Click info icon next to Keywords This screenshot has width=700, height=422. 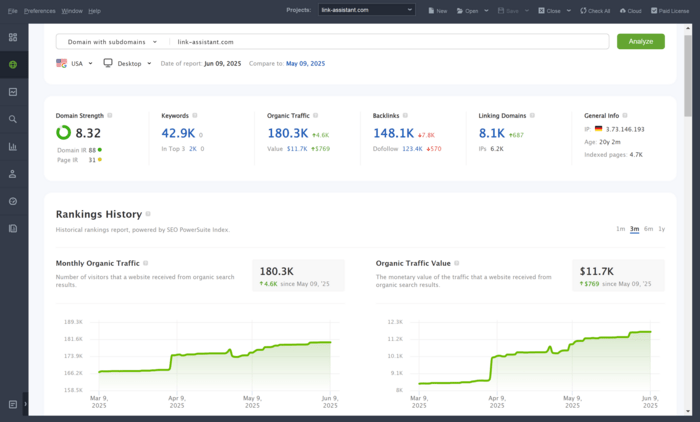click(x=195, y=115)
